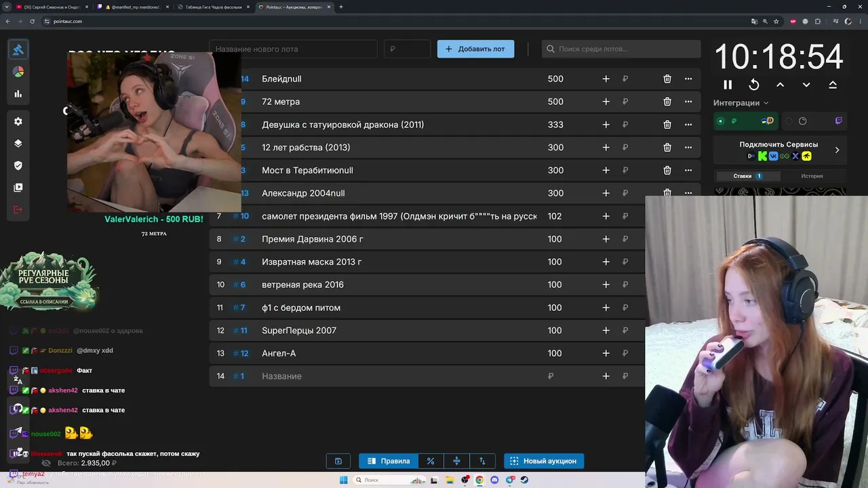Focus the new lot price input field
The image size is (868, 488).
tap(407, 49)
